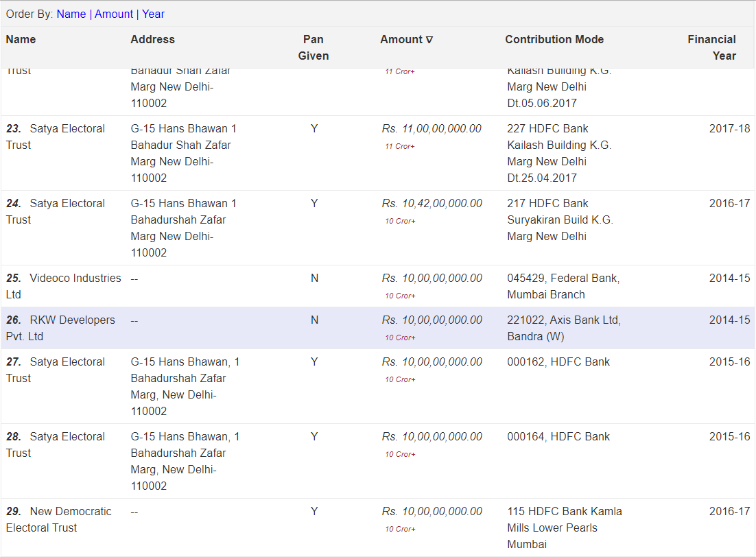756x557 pixels.
Task: Click row 23 address G-15 Hans Bhawan
Action: tap(184, 154)
